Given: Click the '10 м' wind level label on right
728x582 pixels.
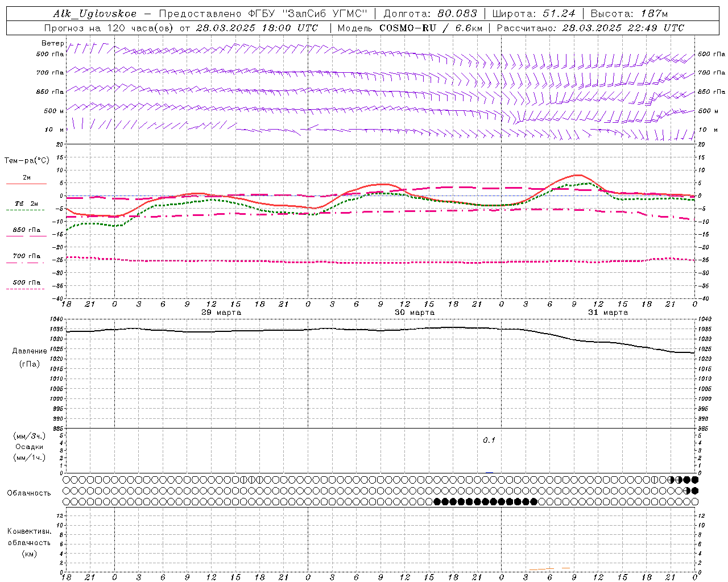Looking at the screenshot, I should point(708,130).
